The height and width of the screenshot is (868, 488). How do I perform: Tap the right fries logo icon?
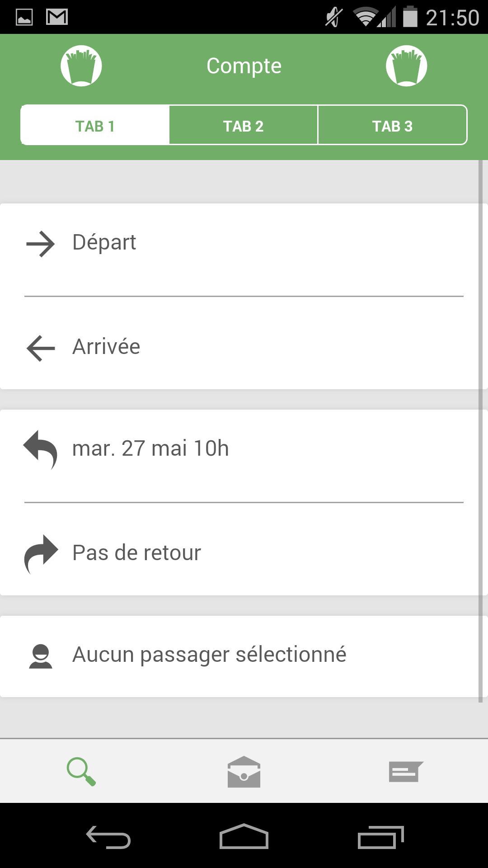click(x=406, y=66)
